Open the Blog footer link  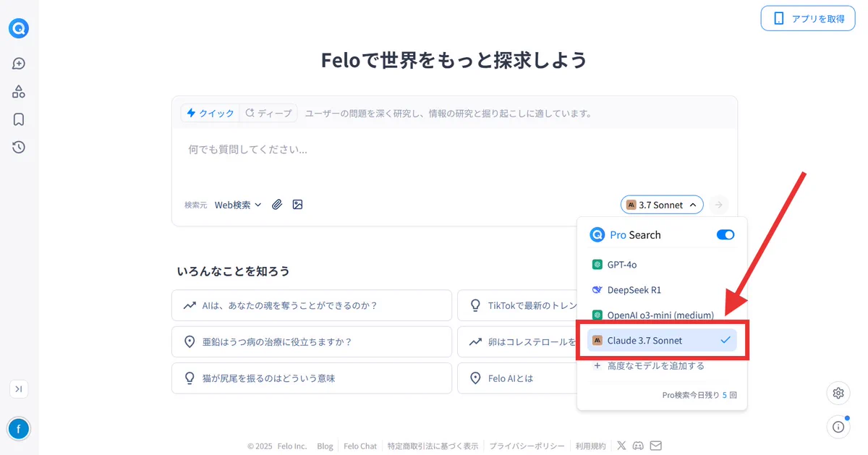point(325,446)
